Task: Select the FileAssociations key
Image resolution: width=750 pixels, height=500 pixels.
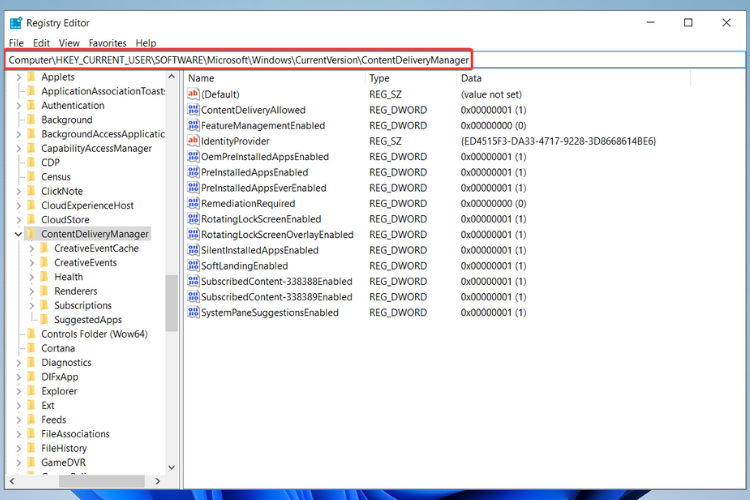Action: click(75, 434)
